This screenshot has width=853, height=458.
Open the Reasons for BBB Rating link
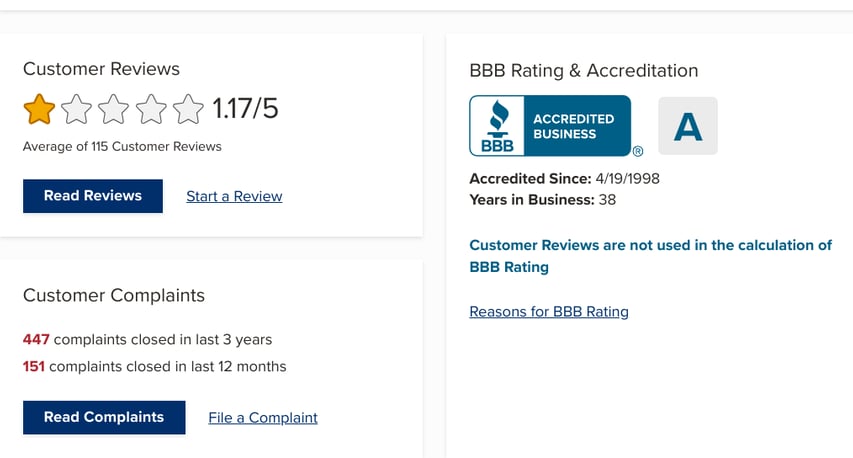coord(549,312)
